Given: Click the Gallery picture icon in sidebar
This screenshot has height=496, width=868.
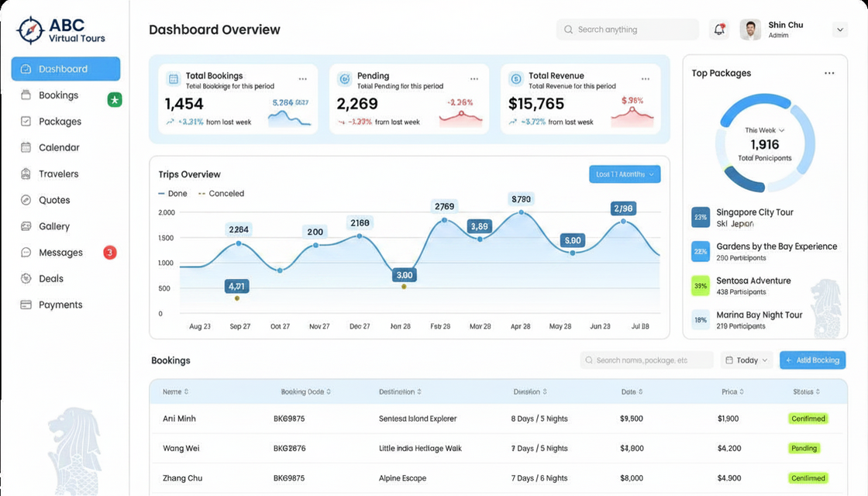Looking at the screenshot, I should (x=26, y=226).
